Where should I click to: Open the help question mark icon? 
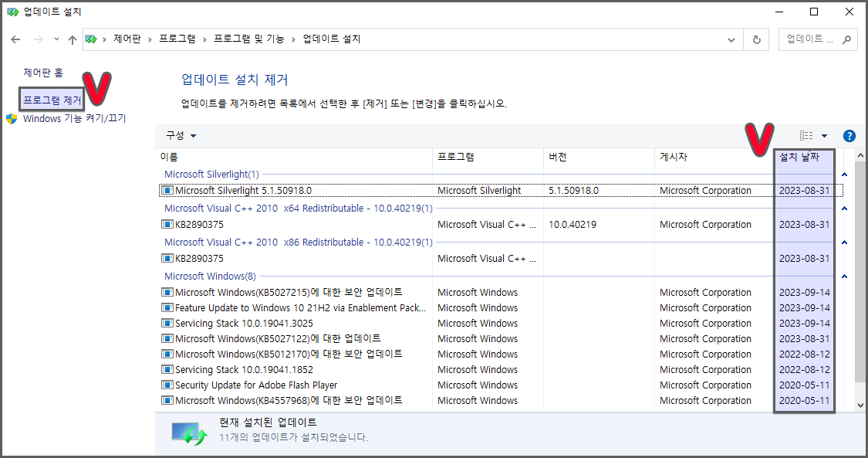pos(849,136)
